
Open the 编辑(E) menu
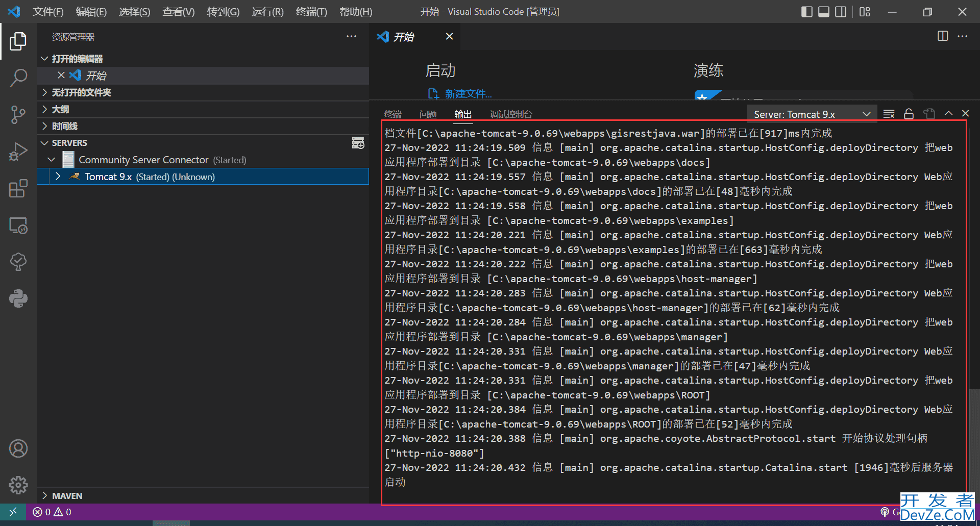point(91,12)
